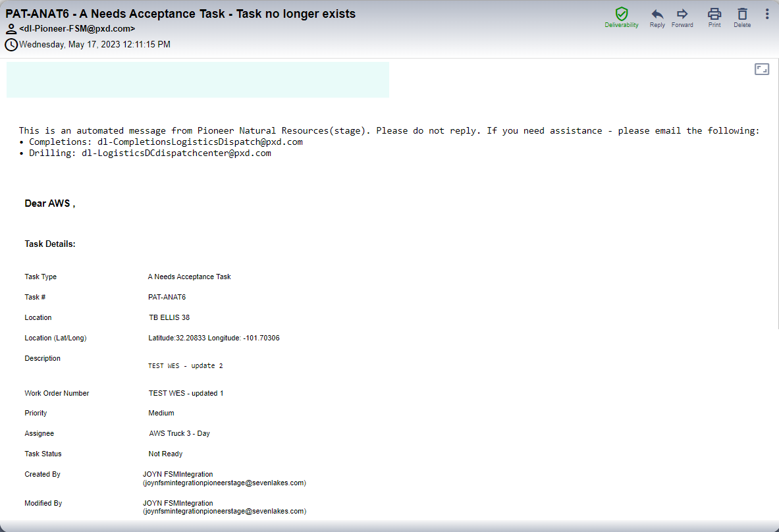
Task: Click the Created By integration email address
Action: (x=224, y=483)
